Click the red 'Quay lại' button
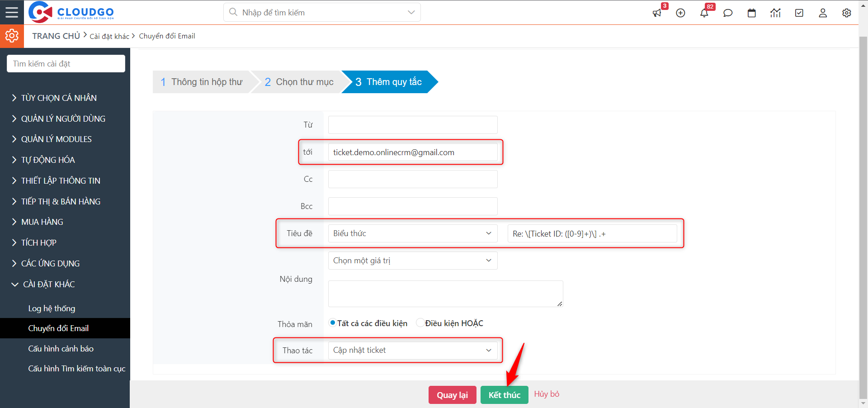This screenshot has height=408, width=868. pyautogui.click(x=452, y=395)
